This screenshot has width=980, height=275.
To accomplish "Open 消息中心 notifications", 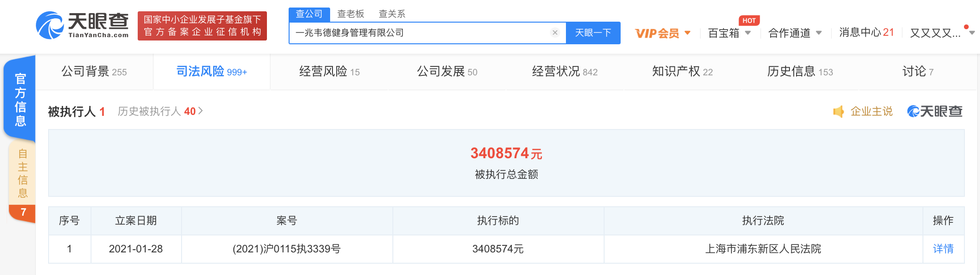I will coord(866,32).
